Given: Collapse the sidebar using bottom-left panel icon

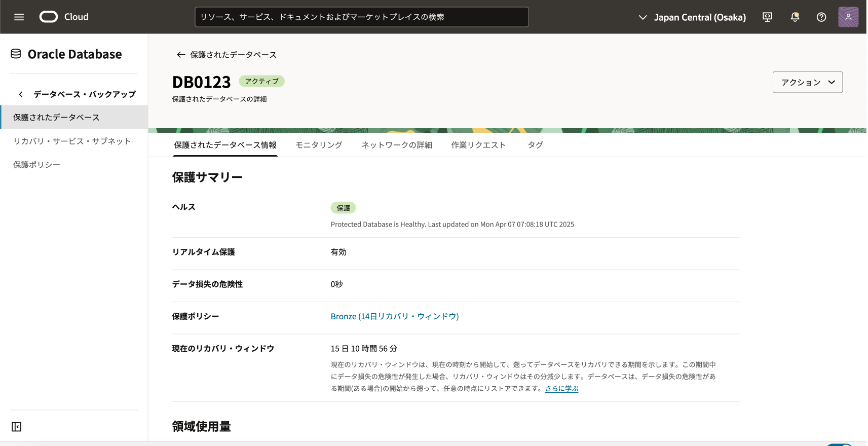Looking at the screenshot, I should (x=17, y=427).
